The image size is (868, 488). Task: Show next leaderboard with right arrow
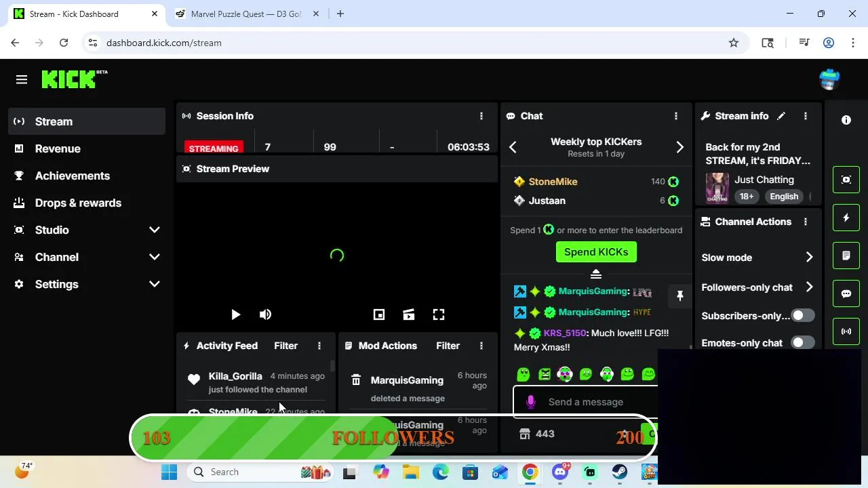pos(679,147)
